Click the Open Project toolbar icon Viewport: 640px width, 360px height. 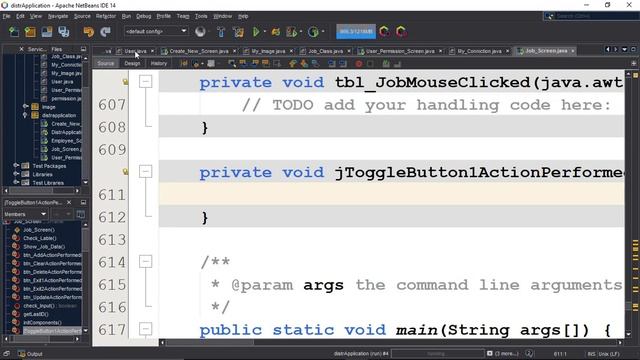coord(47,31)
